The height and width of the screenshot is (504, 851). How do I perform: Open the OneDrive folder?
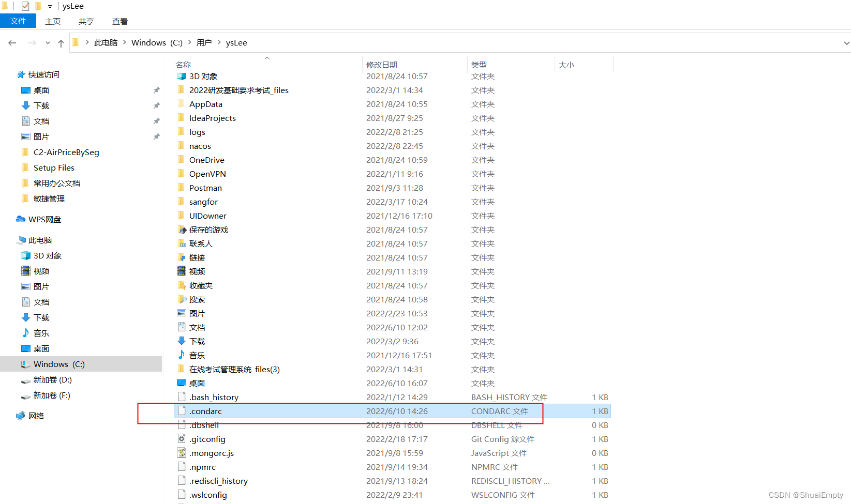click(206, 160)
